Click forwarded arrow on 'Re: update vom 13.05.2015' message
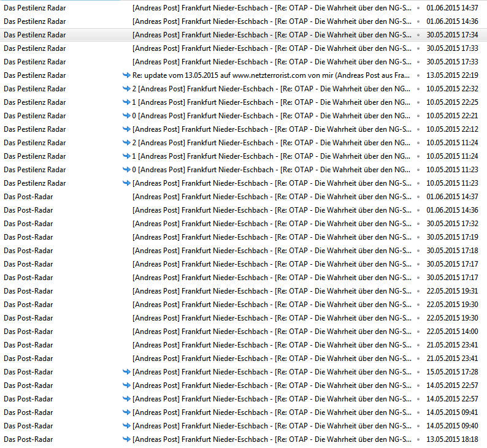The image size is (487, 448). [126, 75]
